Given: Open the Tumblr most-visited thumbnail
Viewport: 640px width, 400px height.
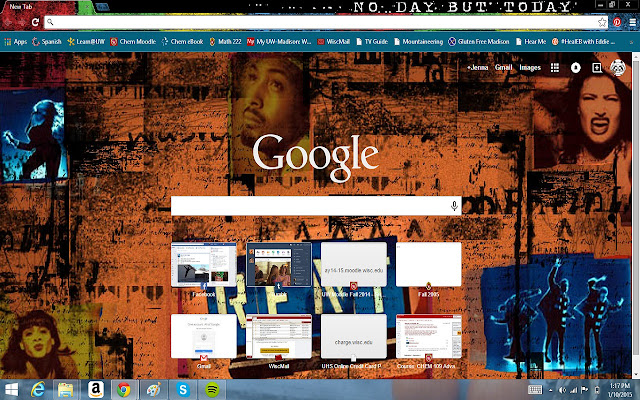Looking at the screenshot, I should pos(279,265).
